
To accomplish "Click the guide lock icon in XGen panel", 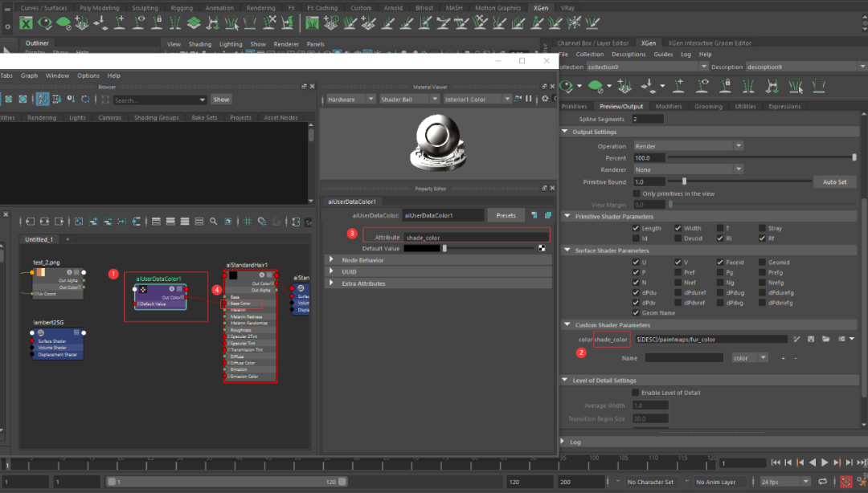I will tap(725, 86).
